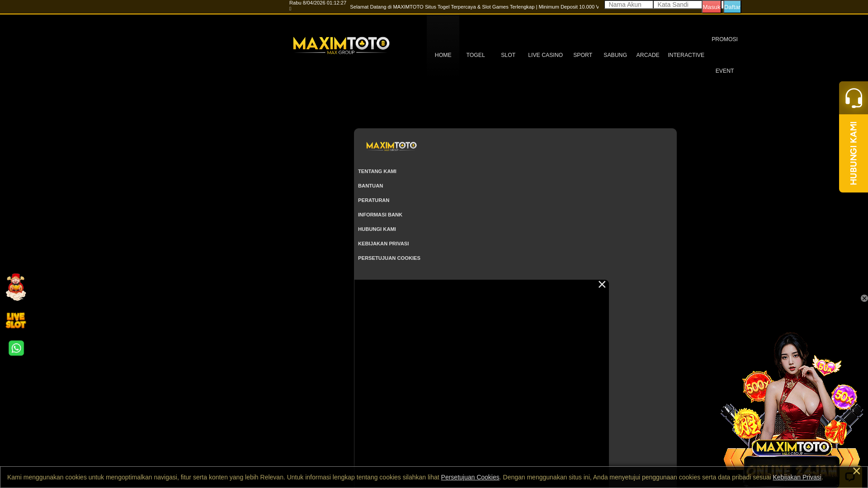Image resolution: width=868 pixels, height=488 pixels.
Task: Open the TOGEL menu
Action: tap(476, 55)
